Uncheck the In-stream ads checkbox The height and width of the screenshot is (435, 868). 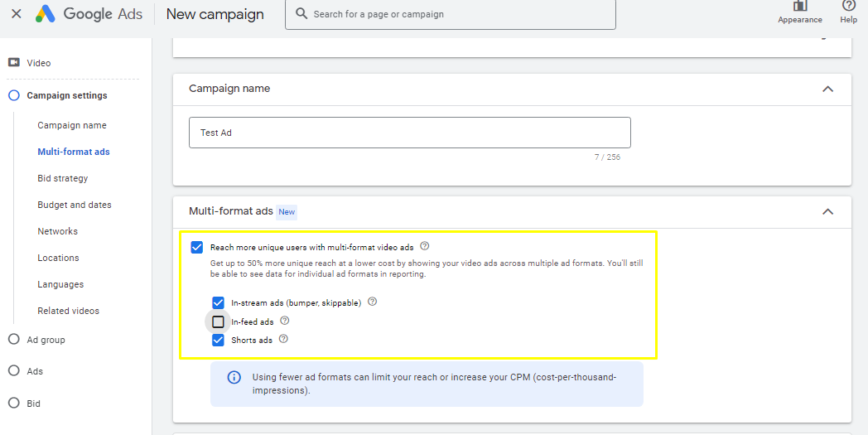(x=219, y=303)
